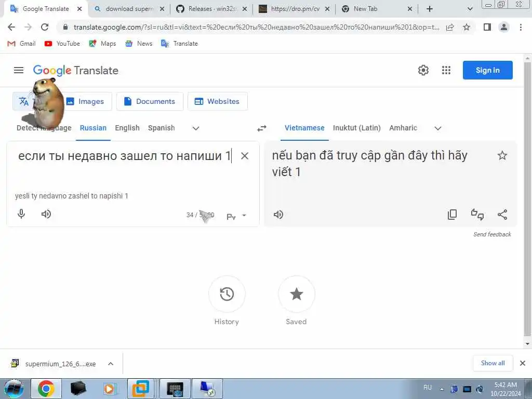Listen to the Vietnamese translation

coord(278,215)
